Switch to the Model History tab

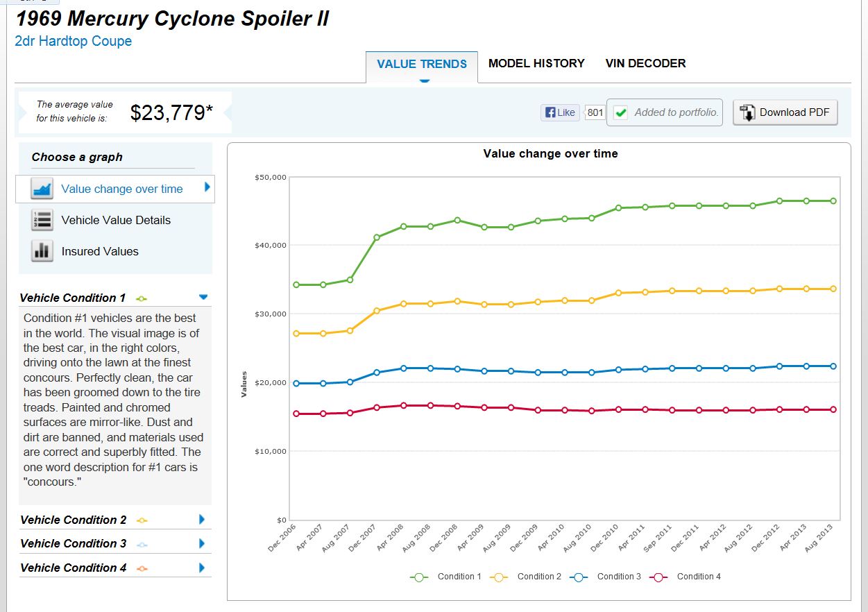click(x=536, y=63)
